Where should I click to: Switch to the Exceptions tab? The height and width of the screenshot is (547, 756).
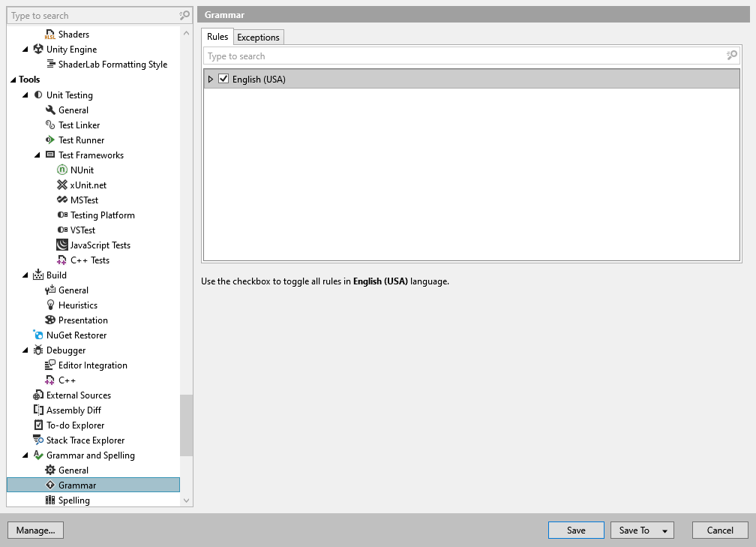[258, 36]
